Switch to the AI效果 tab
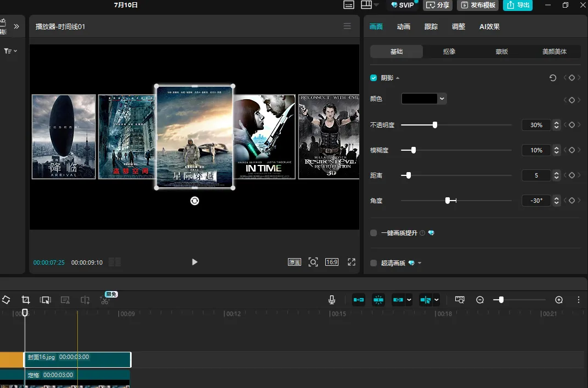The image size is (588, 388). point(489,27)
